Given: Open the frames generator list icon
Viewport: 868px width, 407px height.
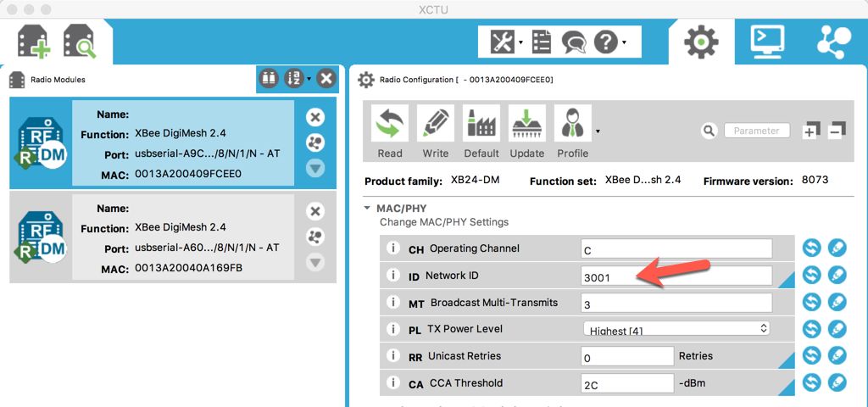Looking at the screenshot, I should coord(542,42).
